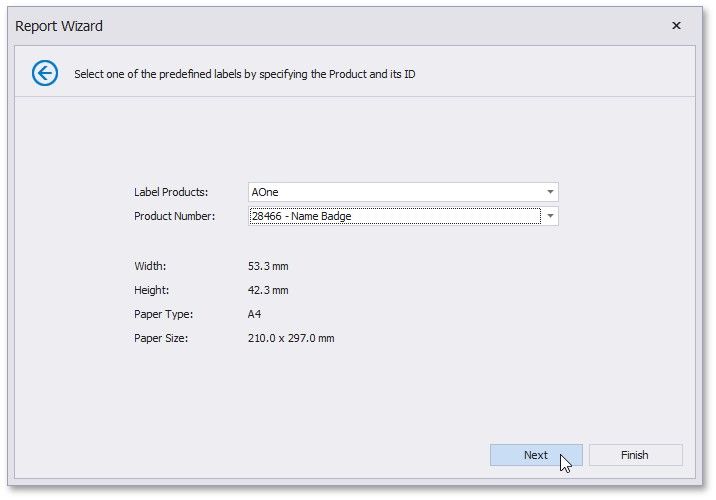Click the 'Paper Type:' label
The image size is (716, 500).
[x=162, y=314]
